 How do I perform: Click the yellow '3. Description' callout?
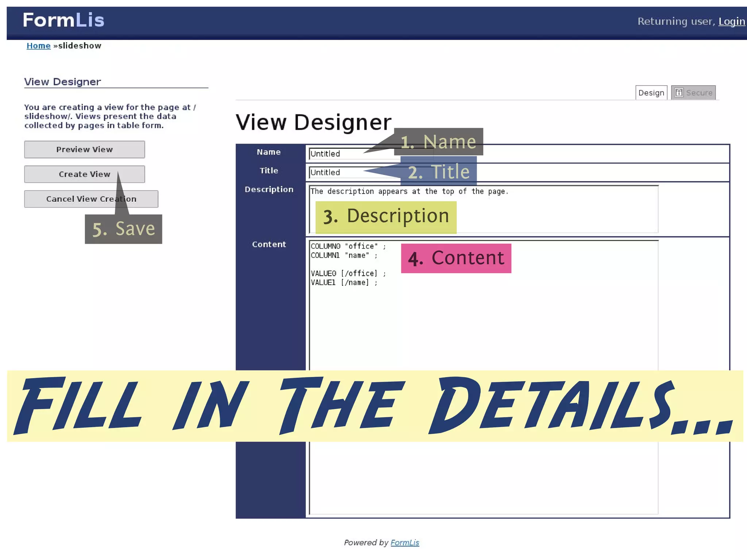tap(386, 217)
